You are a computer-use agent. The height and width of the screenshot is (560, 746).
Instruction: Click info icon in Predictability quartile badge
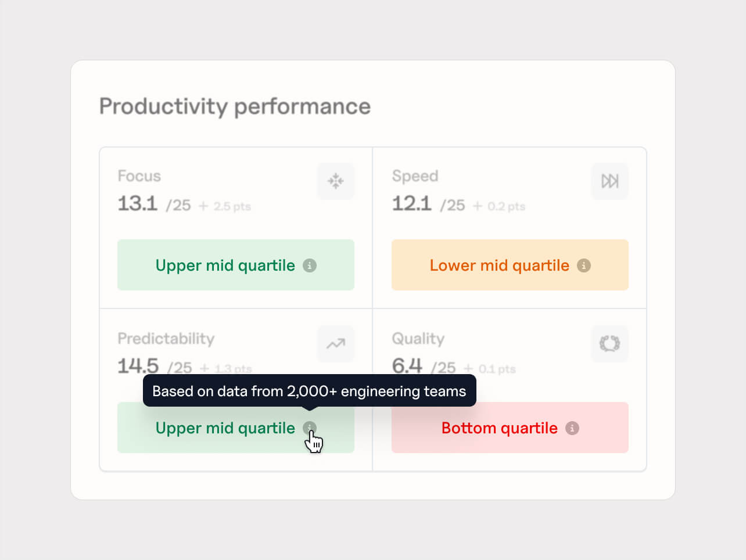310,428
